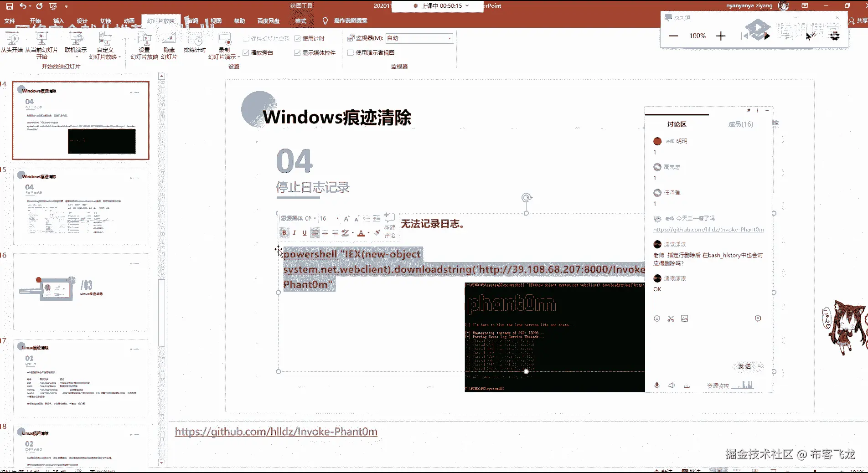Click the Send (发送) button
This screenshot has height=473, width=868.
point(744,366)
